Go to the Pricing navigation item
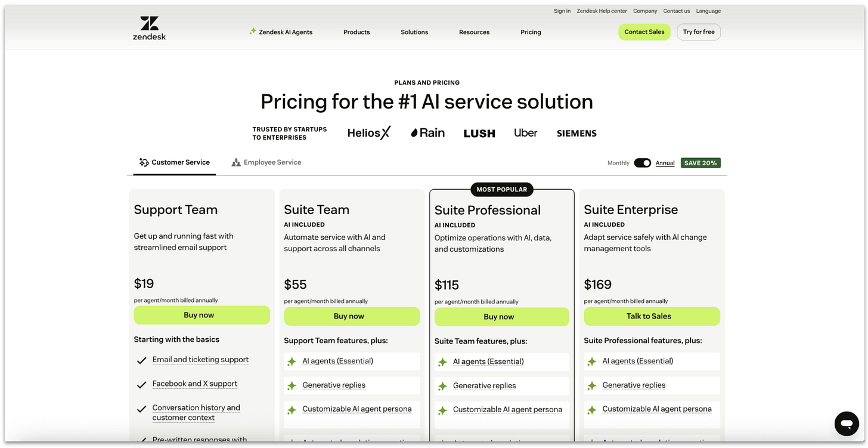This screenshot has height=448, width=868. (x=531, y=32)
